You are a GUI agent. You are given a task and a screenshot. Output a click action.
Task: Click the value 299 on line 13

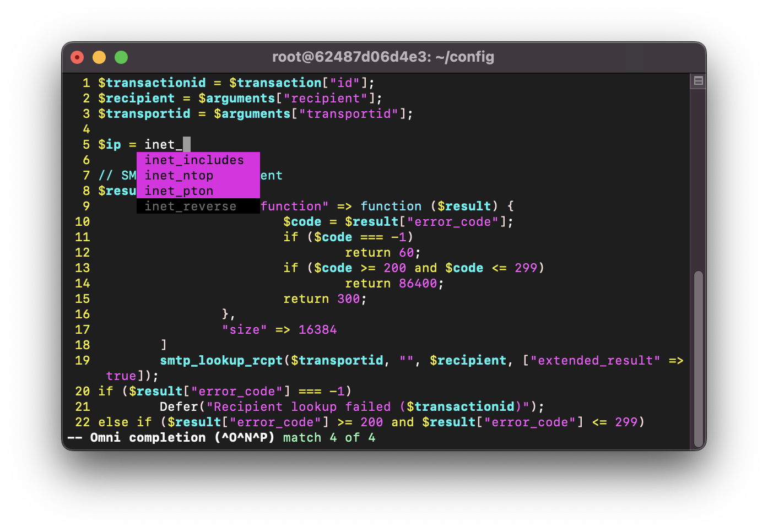[526, 268]
